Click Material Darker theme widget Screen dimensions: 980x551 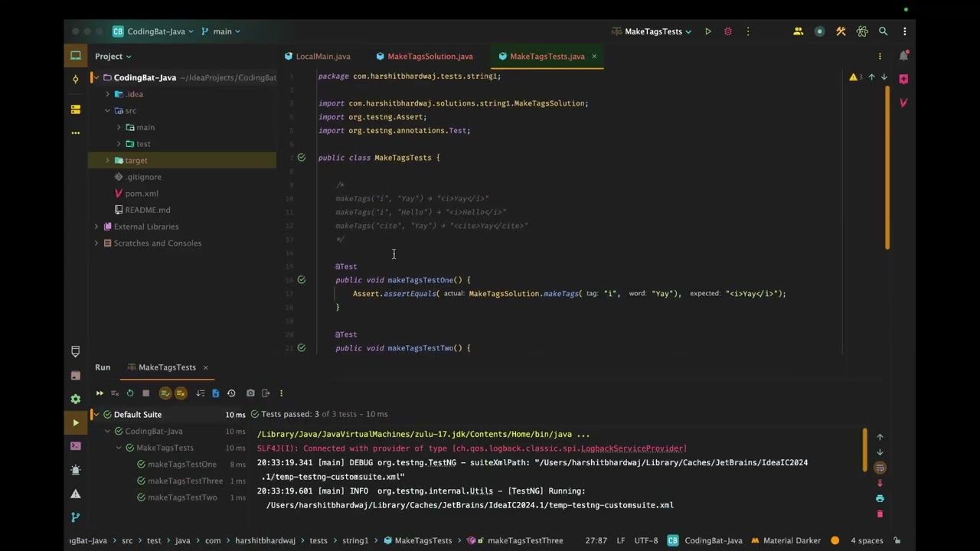[x=786, y=540]
